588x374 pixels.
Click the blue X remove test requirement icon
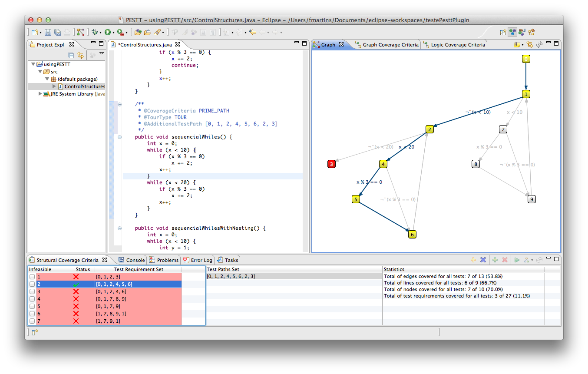pyautogui.click(x=483, y=260)
